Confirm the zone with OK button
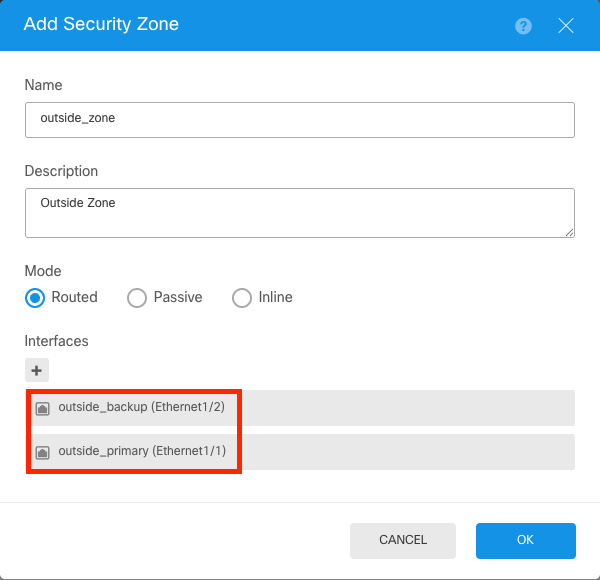This screenshot has width=600, height=580. (526, 541)
